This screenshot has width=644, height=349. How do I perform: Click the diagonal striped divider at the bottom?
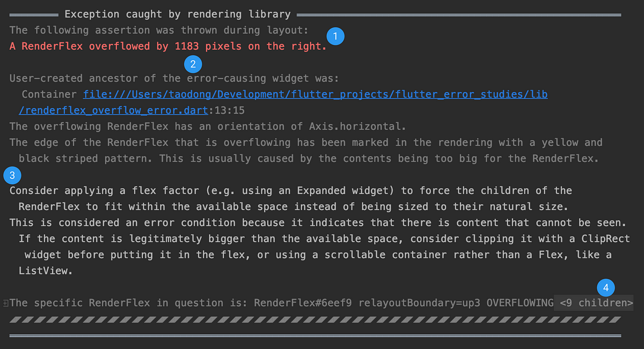315,320
